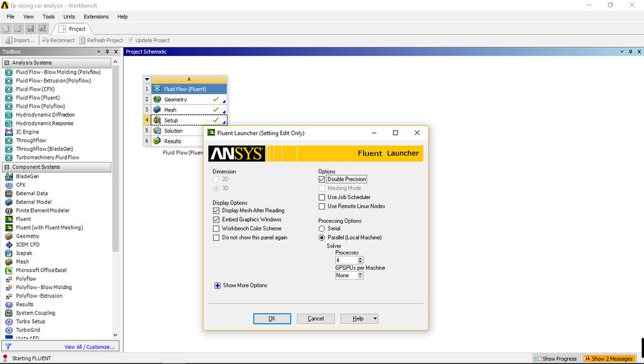644x364 pixels.
Task: Expand Show More Options in launcher
Action: 217,285
